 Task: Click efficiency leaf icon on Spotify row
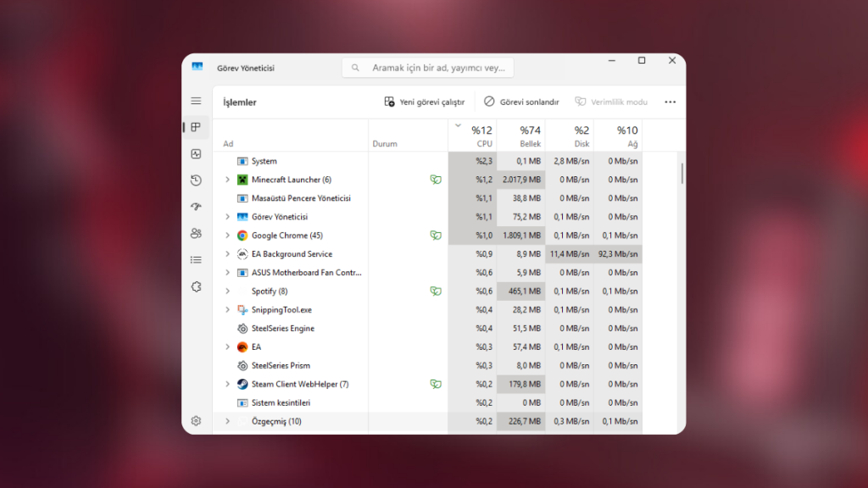coord(436,291)
